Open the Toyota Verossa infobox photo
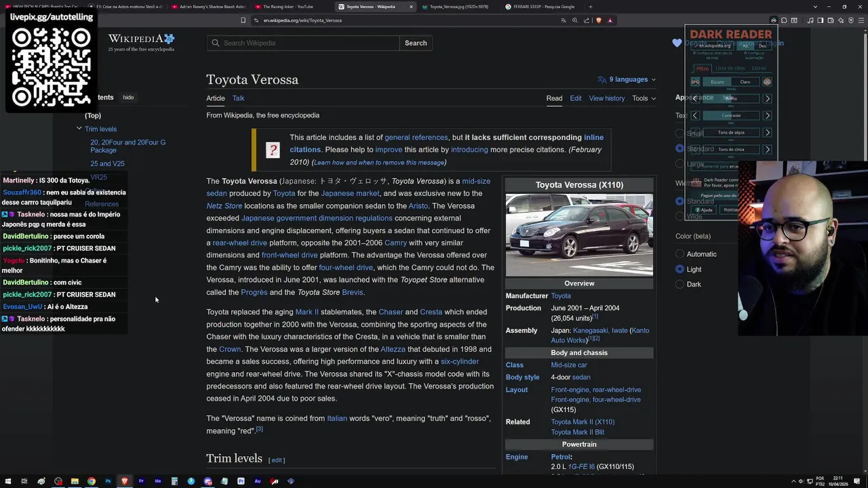 (579, 235)
